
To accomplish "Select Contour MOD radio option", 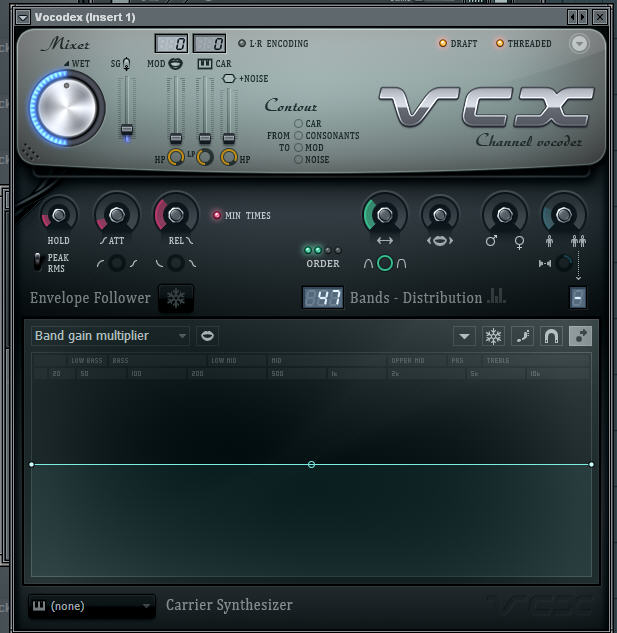I will click(x=298, y=148).
